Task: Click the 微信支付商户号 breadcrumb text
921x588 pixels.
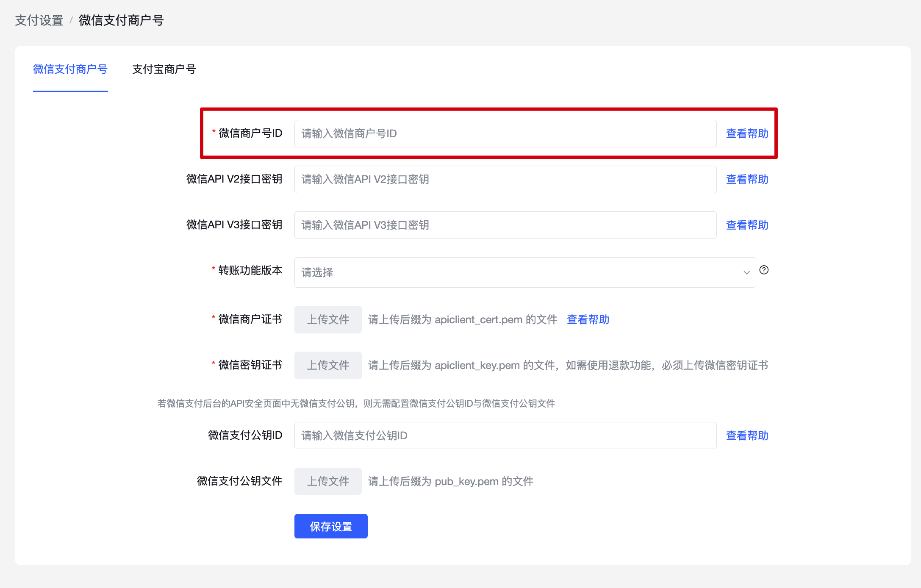Action: coord(121,20)
